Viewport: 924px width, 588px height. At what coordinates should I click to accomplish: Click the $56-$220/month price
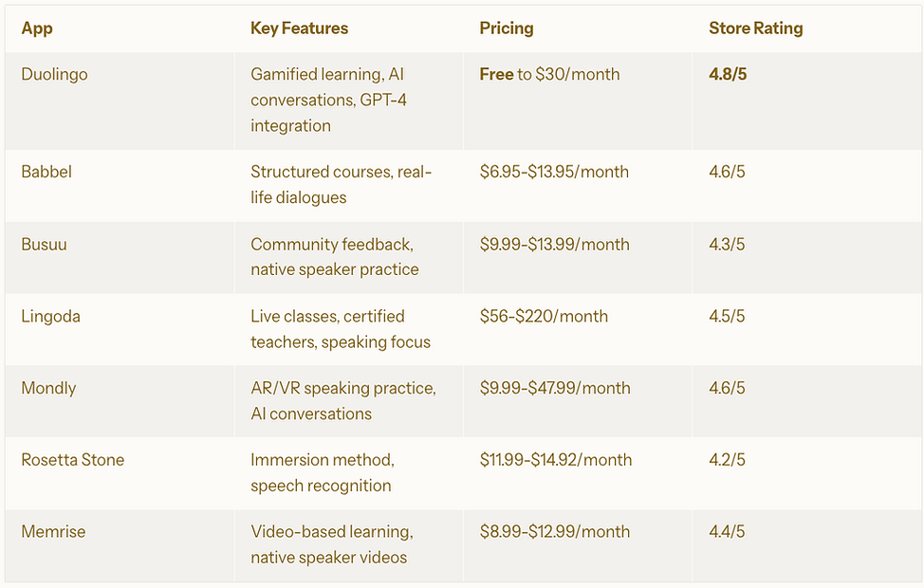click(x=544, y=317)
